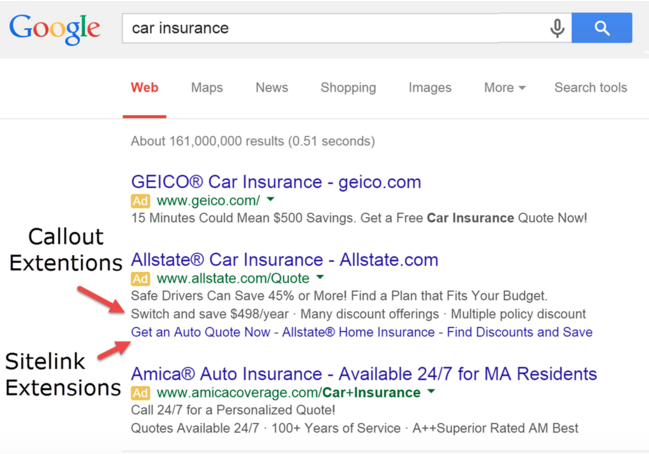The height and width of the screenshot is (454, 649).
Task: Click 'Switch and save $498/year' callout
Action: click(209, 314)
